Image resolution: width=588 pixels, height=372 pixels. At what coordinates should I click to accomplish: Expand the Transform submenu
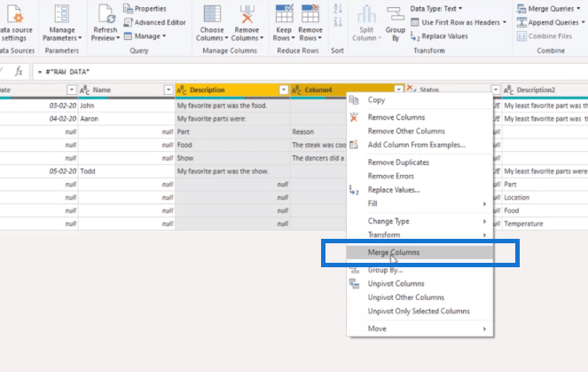coord(419,234)
